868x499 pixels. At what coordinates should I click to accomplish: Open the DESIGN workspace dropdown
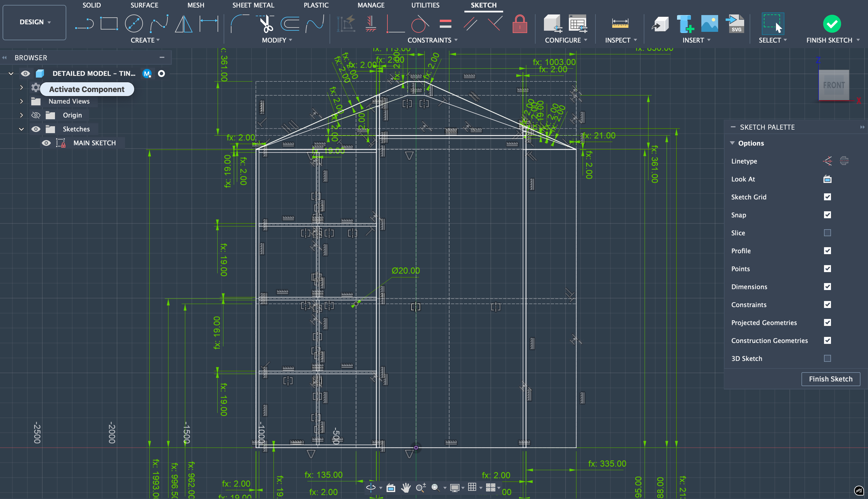pos(35,22)
